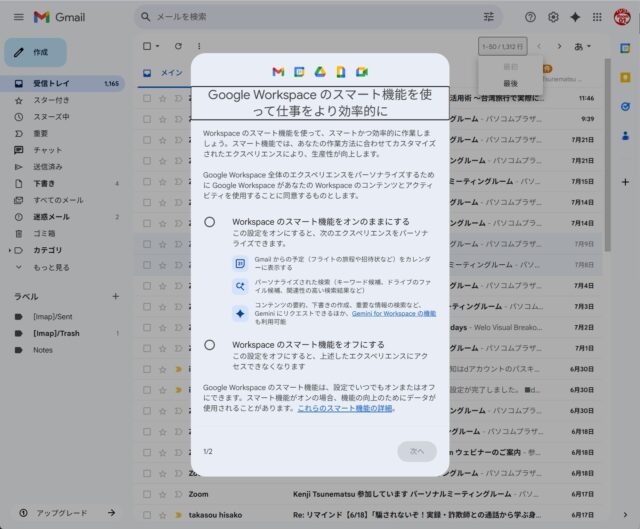
Task: Click 次へ button in dialog
Action: 417,451
